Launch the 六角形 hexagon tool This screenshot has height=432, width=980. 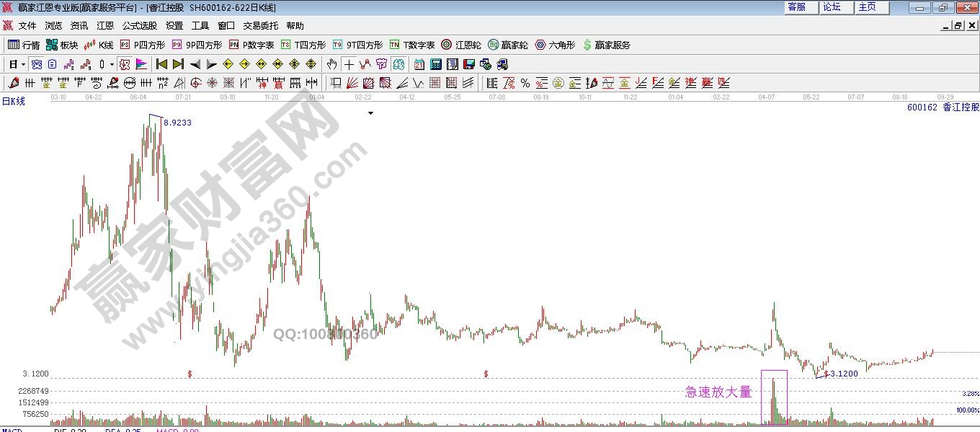point(554,45)
